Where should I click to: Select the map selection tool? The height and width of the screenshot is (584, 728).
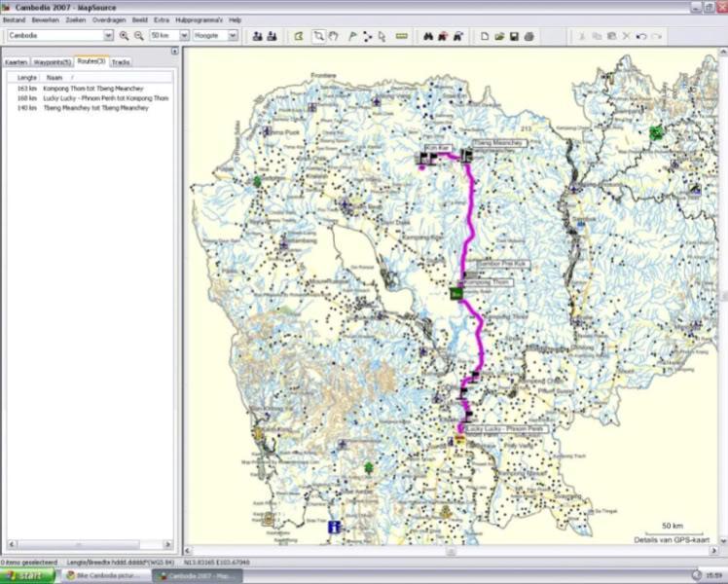coord(299,36)
